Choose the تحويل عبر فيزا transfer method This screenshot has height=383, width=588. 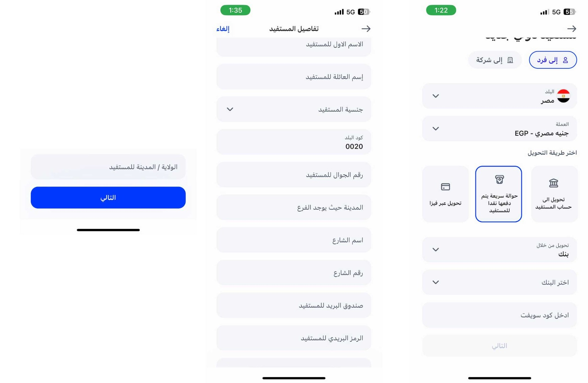click(445, 194)
